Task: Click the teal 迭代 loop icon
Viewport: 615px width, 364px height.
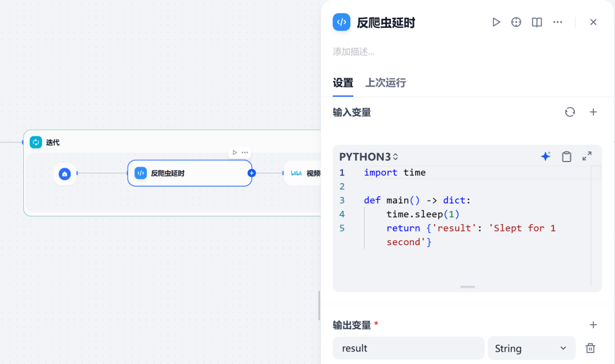Action: pos(36,142)
